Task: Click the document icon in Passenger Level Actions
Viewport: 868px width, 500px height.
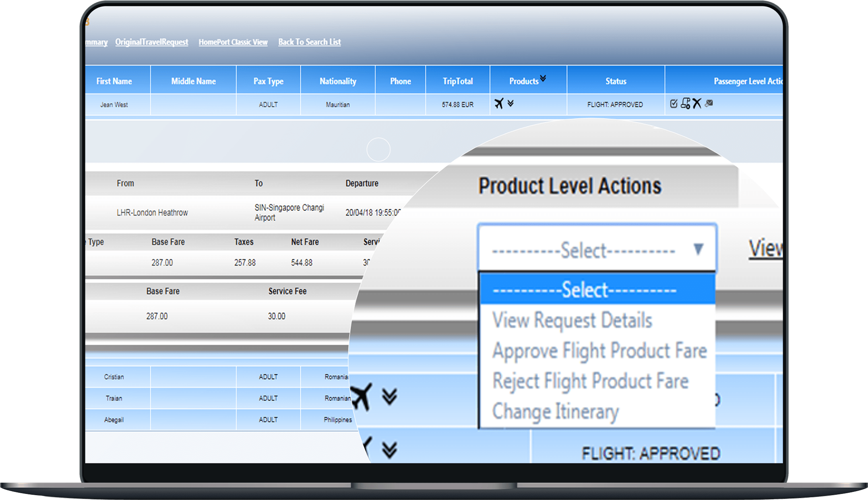Action: (685, 104)
